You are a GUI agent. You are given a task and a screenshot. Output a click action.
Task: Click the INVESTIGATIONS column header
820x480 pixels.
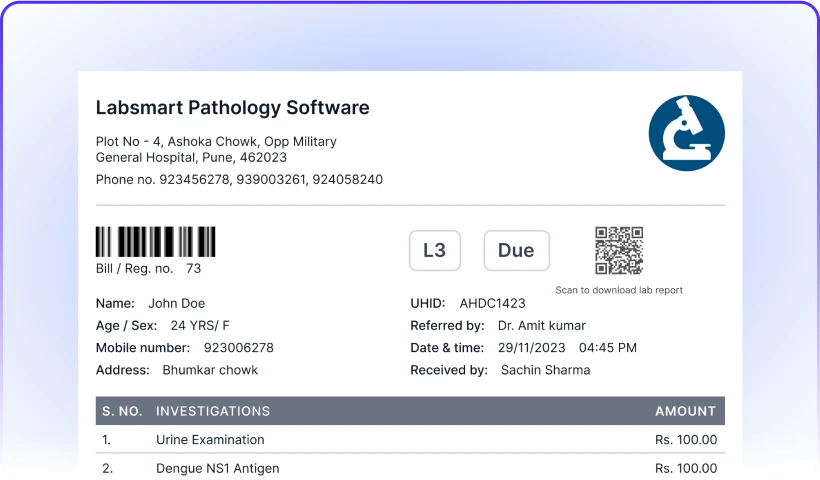pos(213,411)
